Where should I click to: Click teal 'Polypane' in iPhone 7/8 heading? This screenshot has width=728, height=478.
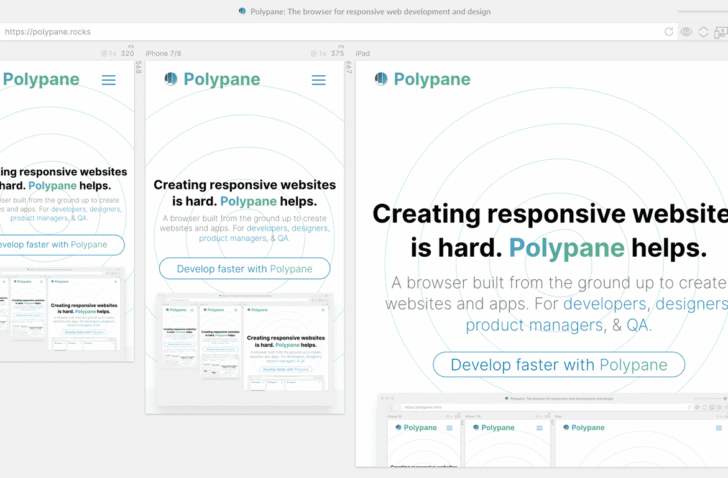pyautogui.click(x=248, y=201)
